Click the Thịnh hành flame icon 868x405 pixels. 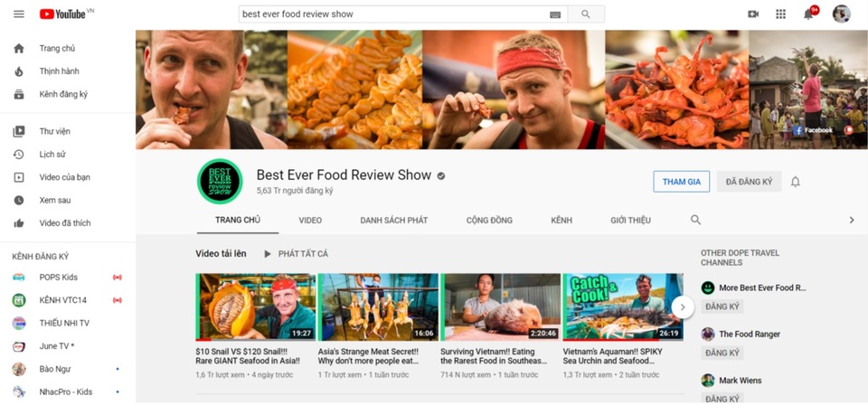[19, 71]
